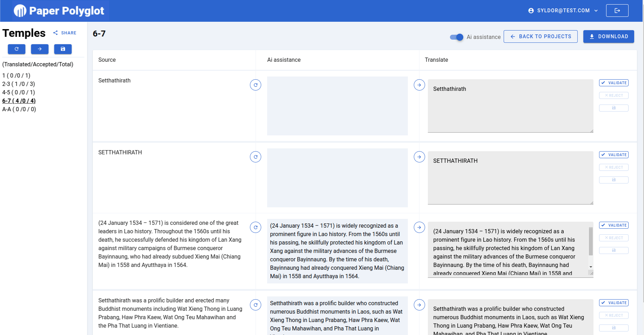Click the logout icon in header
Viewport: 644px width, 335px height.
617,11
